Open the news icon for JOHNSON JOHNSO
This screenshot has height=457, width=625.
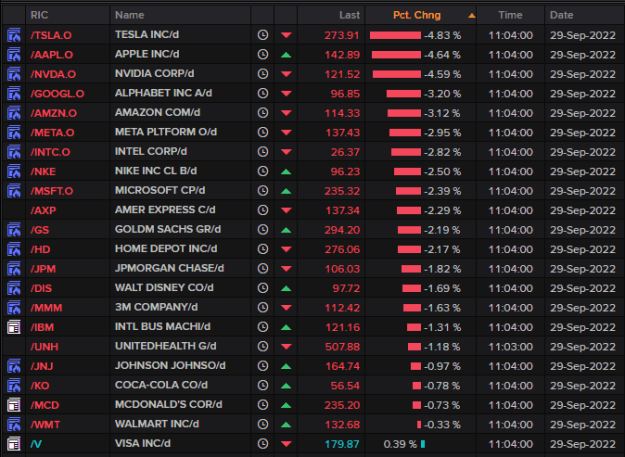(x=14, y=366)
